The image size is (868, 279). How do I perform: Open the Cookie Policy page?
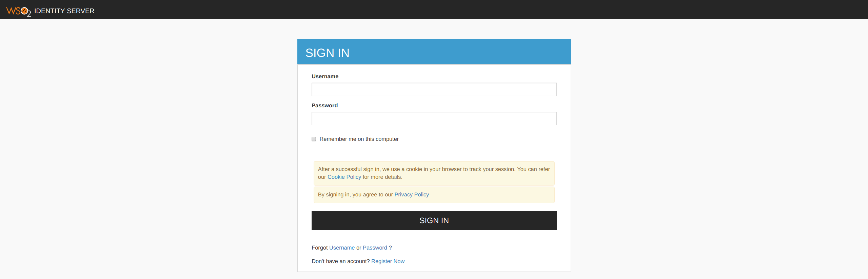(344, 177)
